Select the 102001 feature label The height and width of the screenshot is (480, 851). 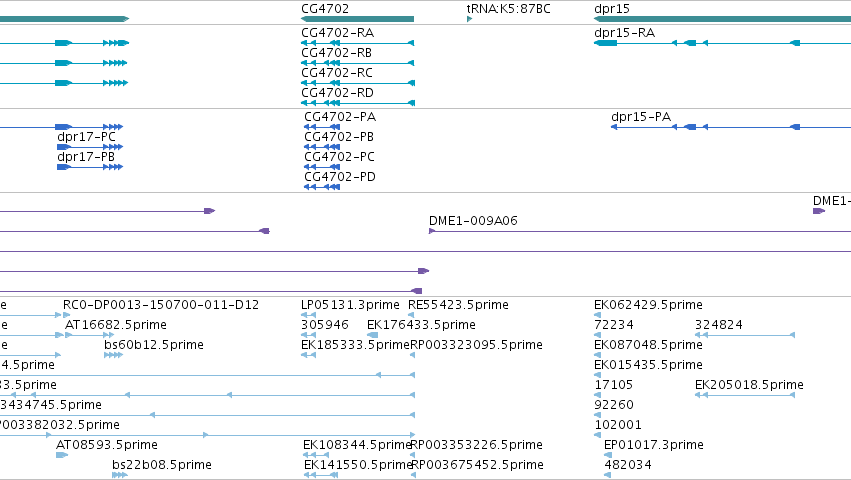tap(618, 426)
